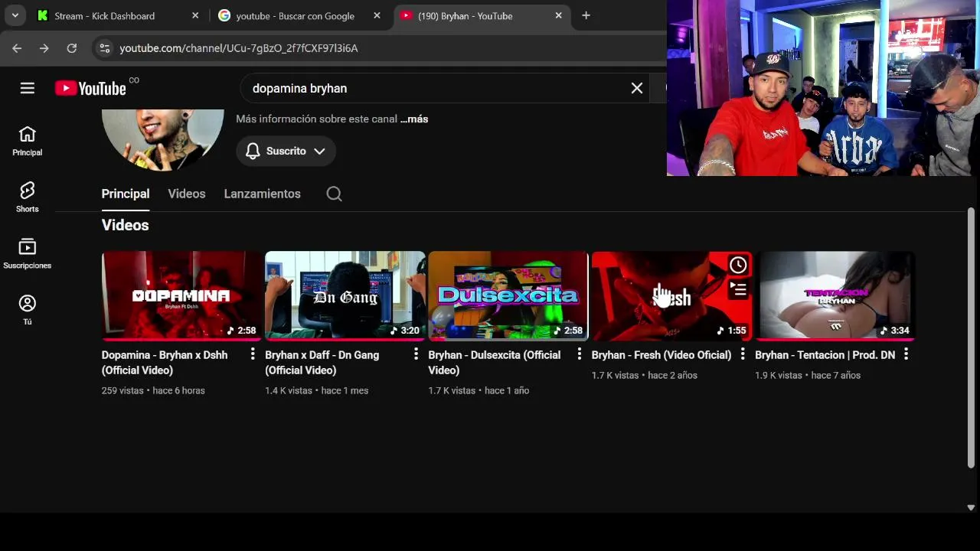Open more options for Dulsexcita video
Viewport: 980px width, 551px height.
[579, 354]
